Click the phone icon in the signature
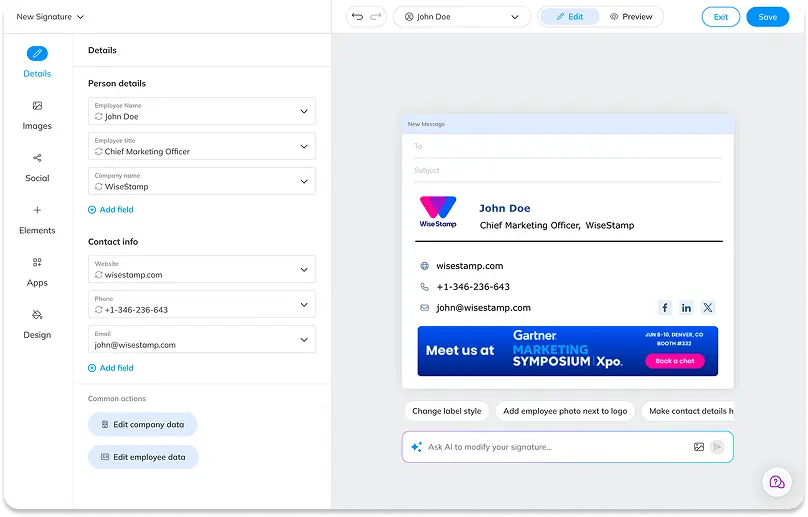The width and height of the screenshot is (808, 517). (x=424, y=287)
